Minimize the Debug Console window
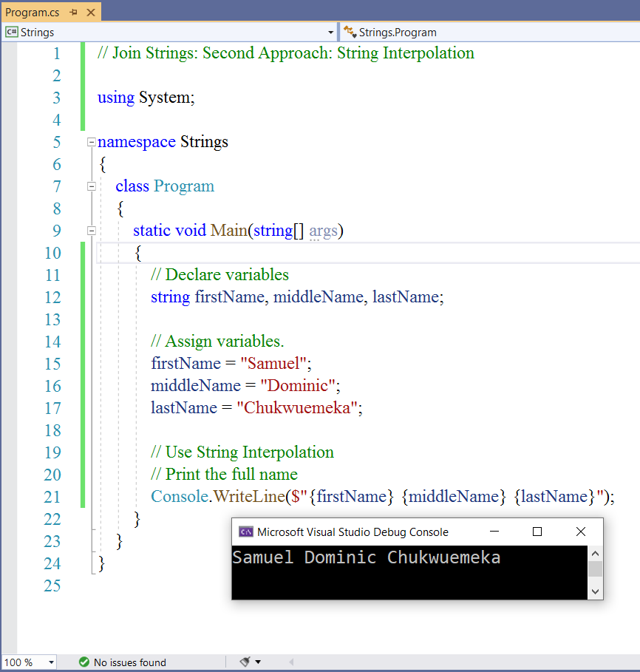This screenshot has height=672, width=640. [x=494, y=532]
